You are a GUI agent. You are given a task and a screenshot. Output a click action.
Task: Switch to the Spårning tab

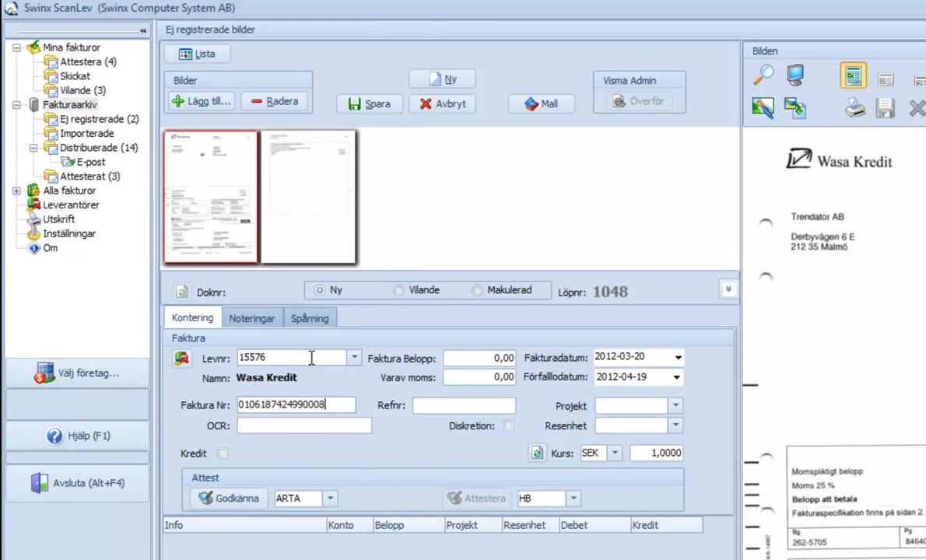[x=310, y=319]
